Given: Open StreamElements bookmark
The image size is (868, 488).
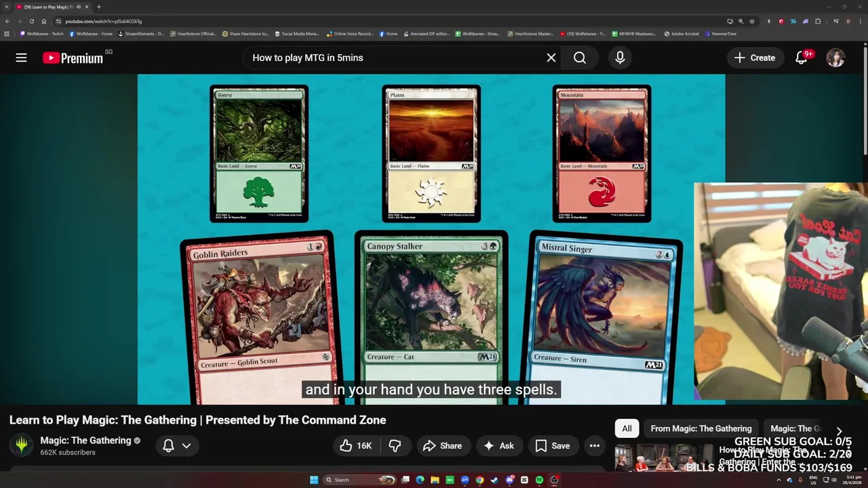Looking at the screenshot, I should coord(141,33).
